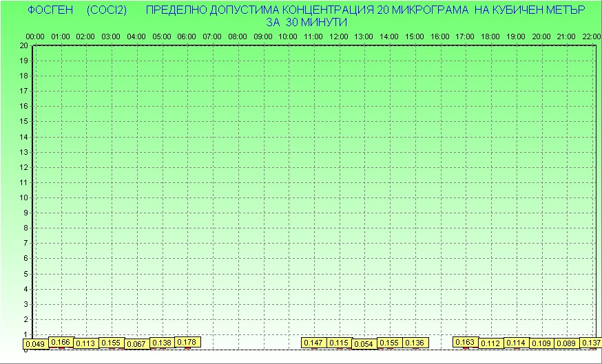The width and height of the screenshot is (602, 364).
Task: Click the 0.178 data point label
Action: pyautogui.click(x=187, y=342)
